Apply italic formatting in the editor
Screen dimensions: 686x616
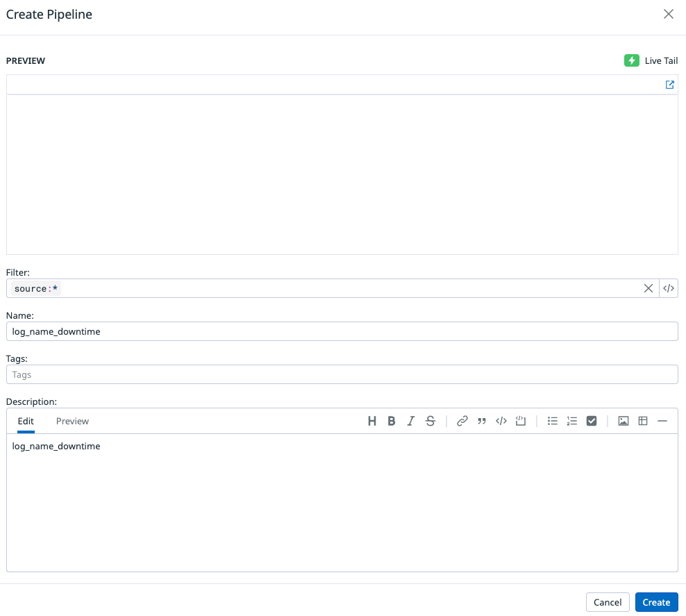point(410,421)
